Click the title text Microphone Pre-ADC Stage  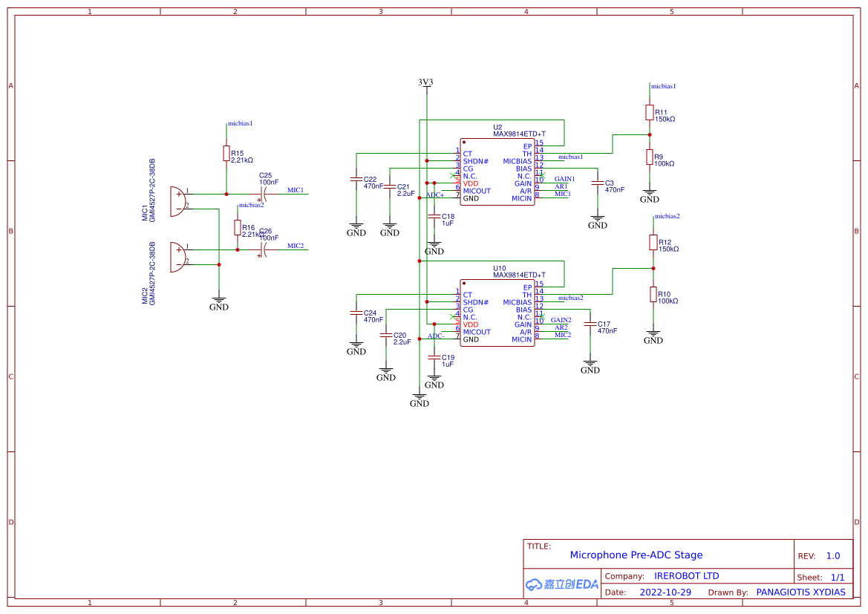(636, 555)
